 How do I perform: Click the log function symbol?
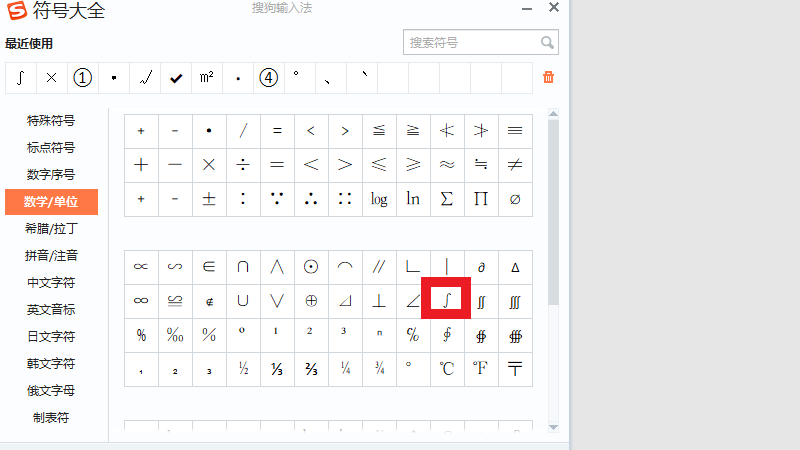click(379, 199)
